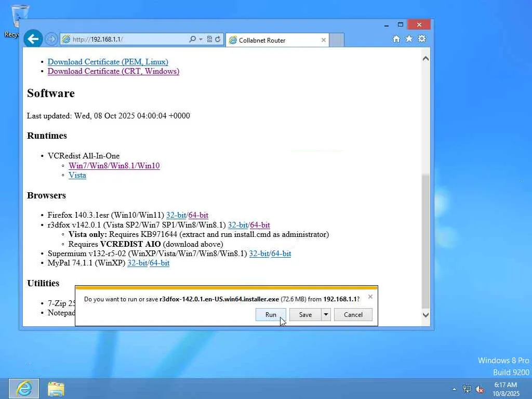Screen dimensions: 532x399
Task: Open the address bar dropdown arrow
Action: tap(201, 39)
